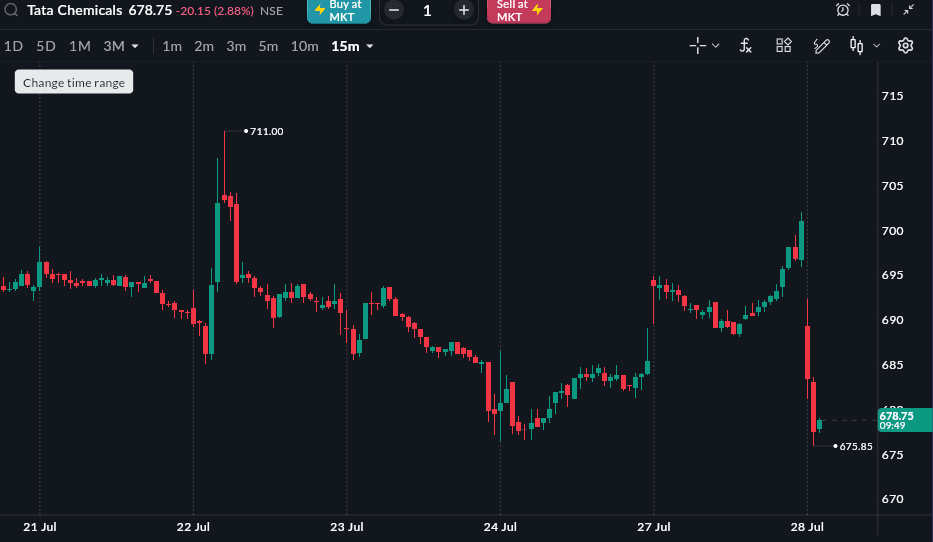Click the 700 price axis label
933x542 pixels.
coord(892,231)
